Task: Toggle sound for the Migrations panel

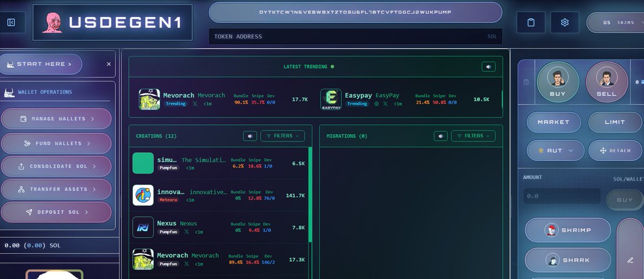Action: [x=441, y=136]
